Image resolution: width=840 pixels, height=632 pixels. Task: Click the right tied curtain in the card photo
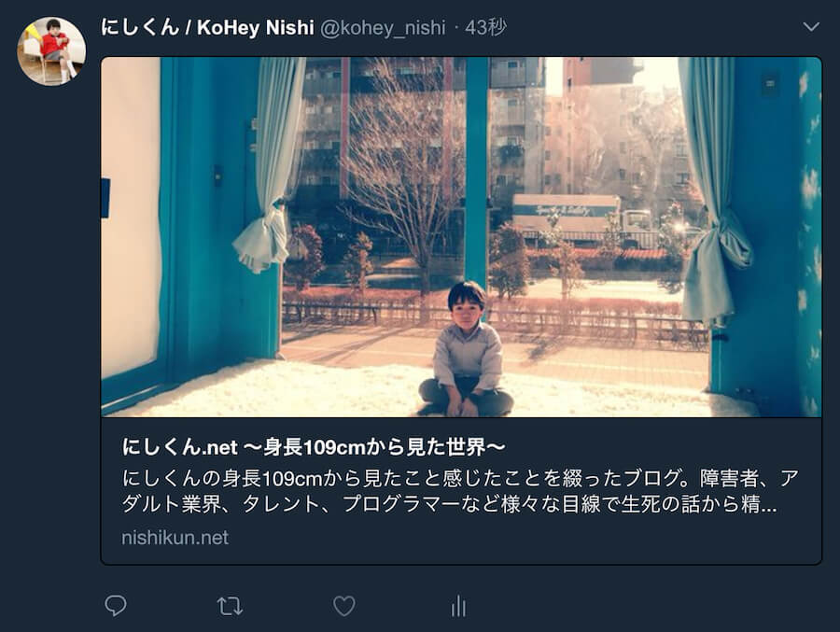pyautogui.click(x=715, y=191)
